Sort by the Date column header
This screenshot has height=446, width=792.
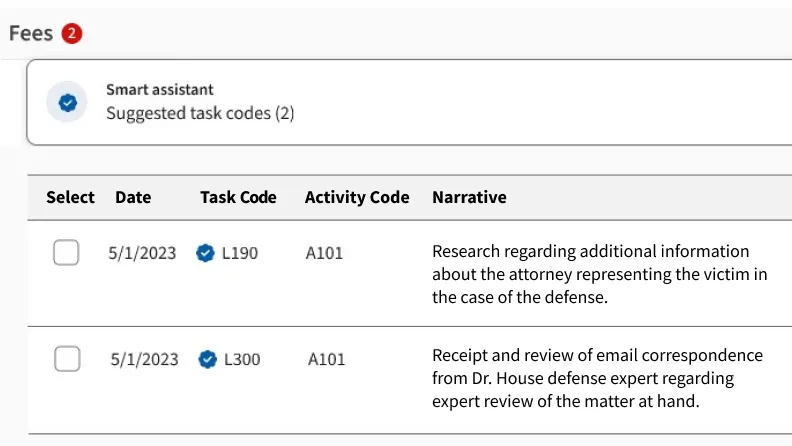pyautogui.click(x=133, y=197)
